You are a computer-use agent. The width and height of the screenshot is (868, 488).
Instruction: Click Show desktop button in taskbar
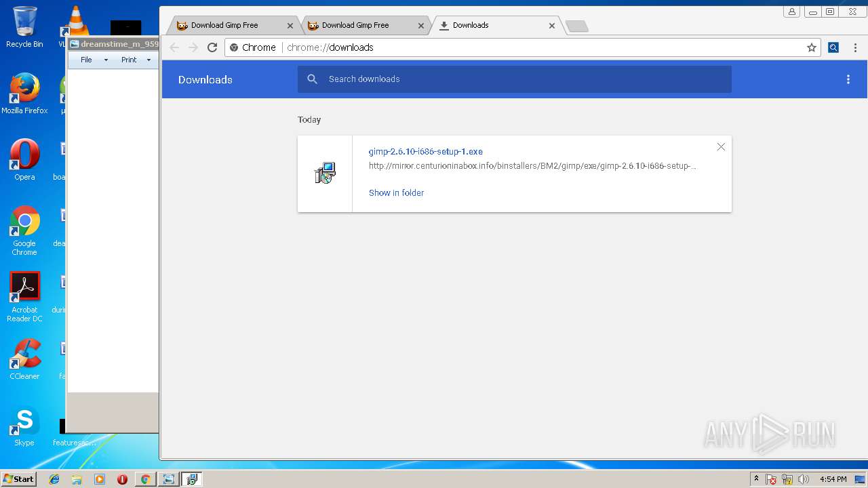(861, 479)
